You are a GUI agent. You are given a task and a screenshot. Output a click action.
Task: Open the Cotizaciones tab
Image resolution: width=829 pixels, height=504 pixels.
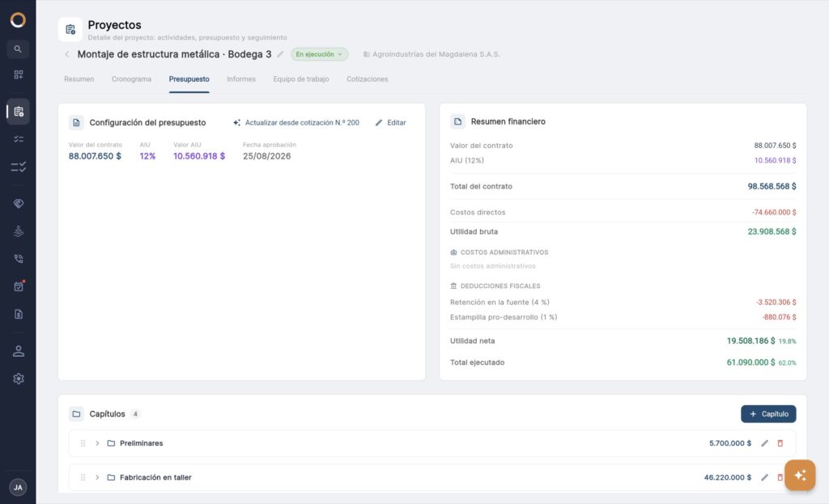pos(367,79)
